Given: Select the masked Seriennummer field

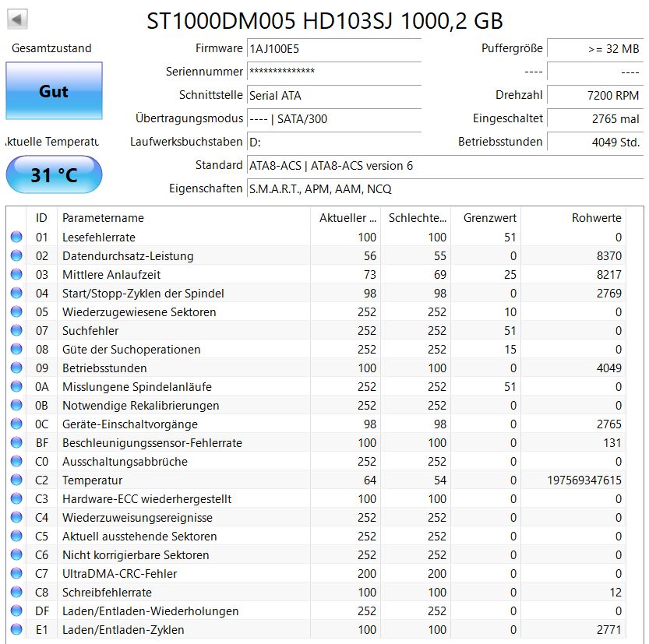Looking at the screenshot, I should click(x=334, y=72).
